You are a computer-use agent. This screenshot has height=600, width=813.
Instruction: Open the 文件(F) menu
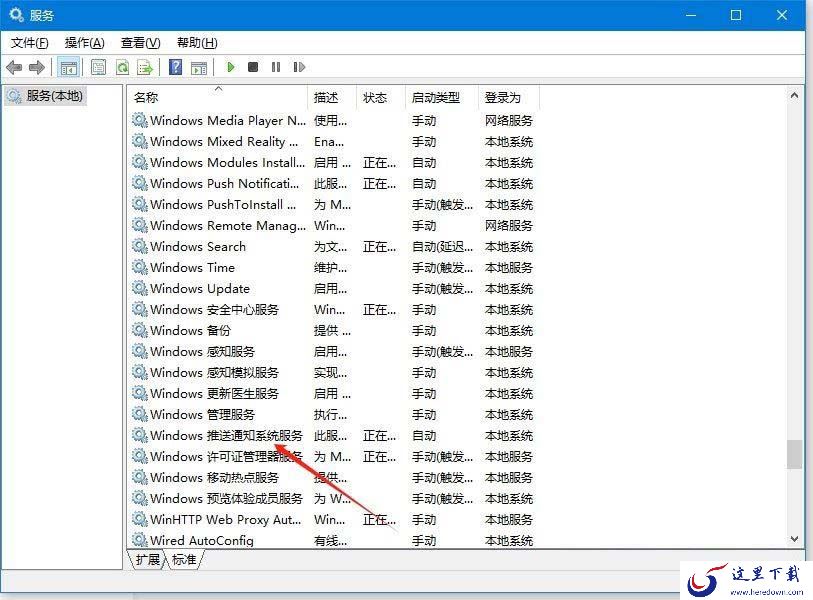[30, 43]
